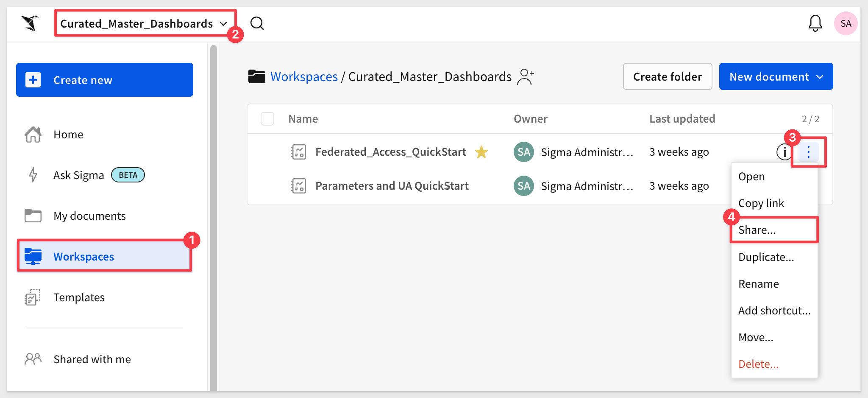Screen dimensions: 868x398
Task: Open New document dropdown
Action: click(776, 76)
